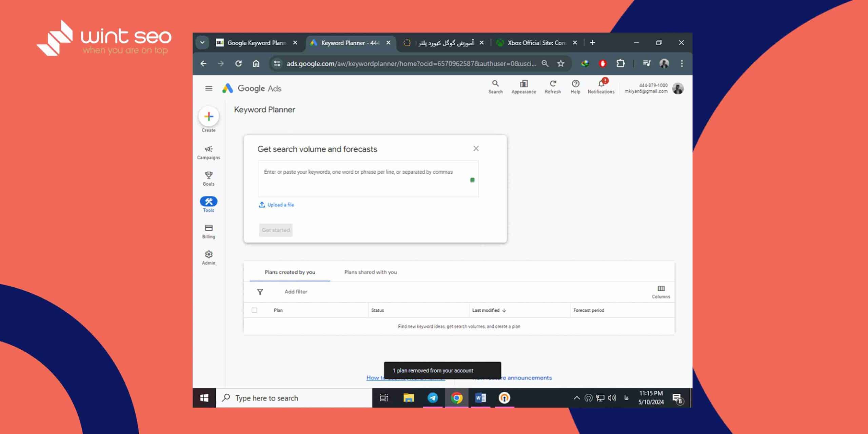Screen dimensions: 868x434
Task: Open Billing in the sidebar
Action: coord(209,232)
